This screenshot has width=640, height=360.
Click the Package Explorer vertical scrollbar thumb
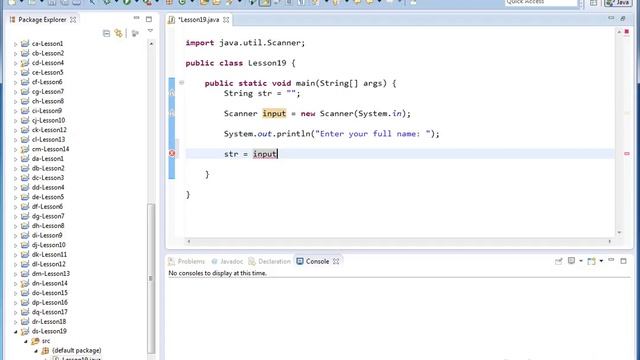[151, 278]
